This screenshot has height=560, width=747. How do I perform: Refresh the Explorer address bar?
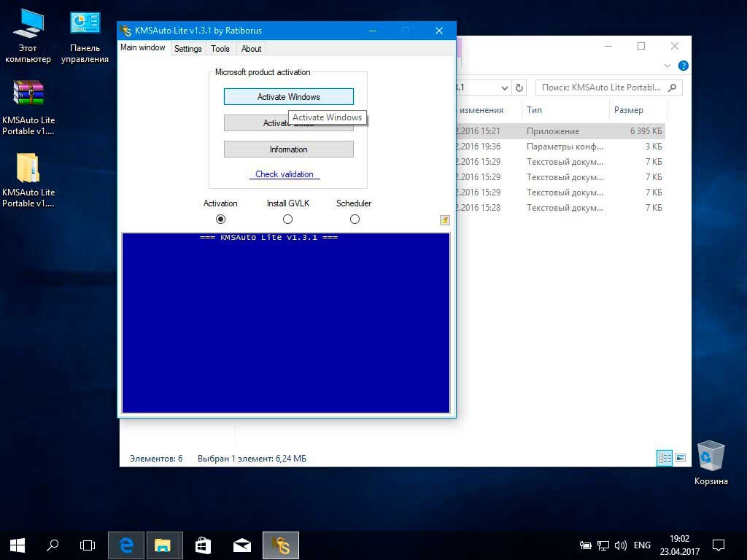[519, 87]
